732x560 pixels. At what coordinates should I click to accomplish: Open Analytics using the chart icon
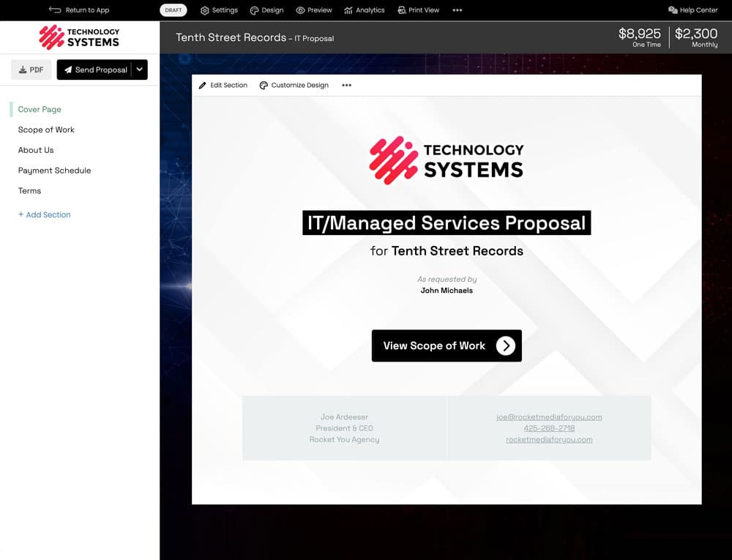348,10
